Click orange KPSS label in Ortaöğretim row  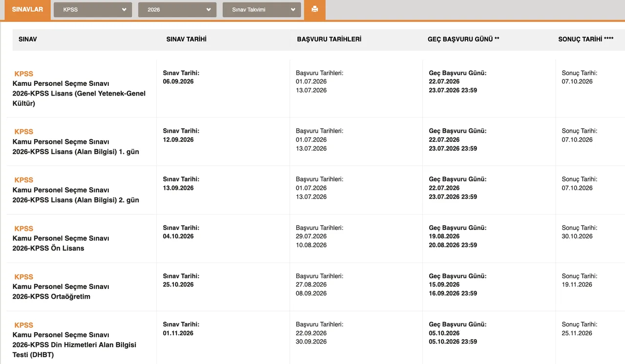(24, 277)
